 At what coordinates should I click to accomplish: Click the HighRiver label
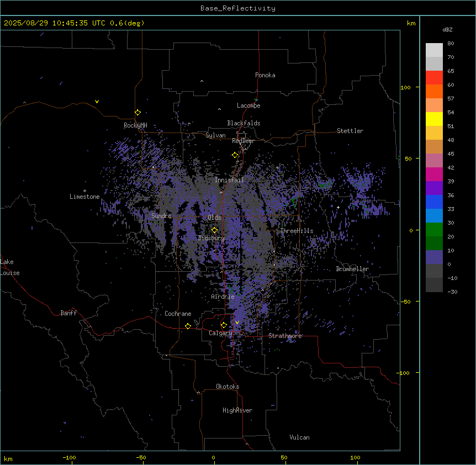click(237, 410)
